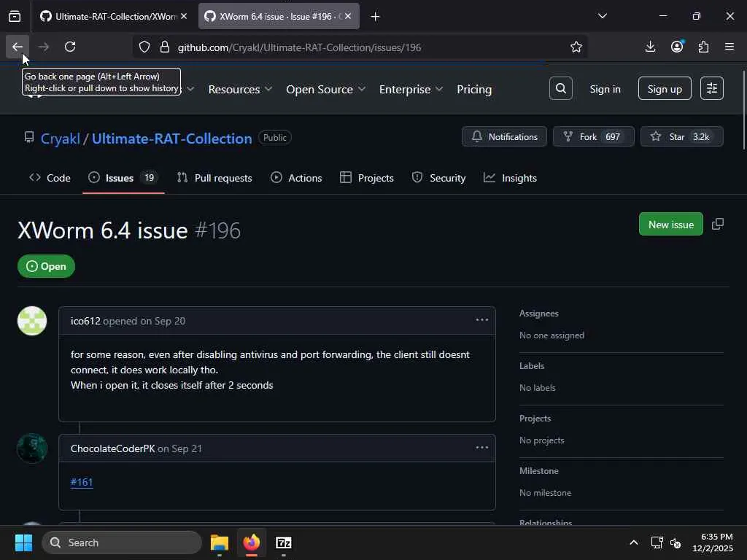Go back one page with back arrow
This screenshot has height=560, width=747.
coord(18,47)
